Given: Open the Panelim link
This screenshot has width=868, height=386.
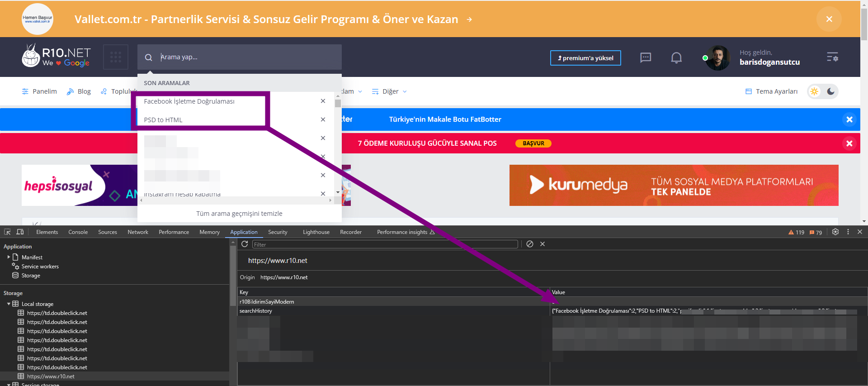Looking at the screenshot, I should coord(39,91).
